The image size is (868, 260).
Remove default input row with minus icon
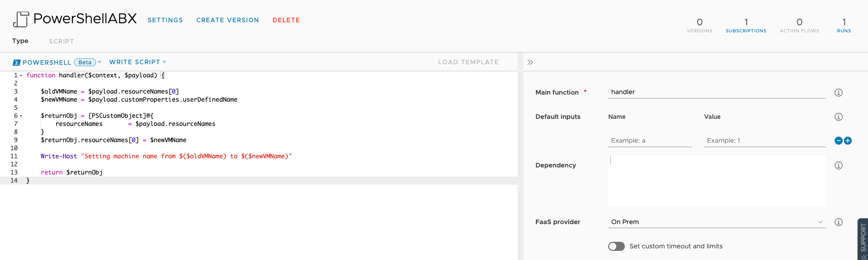(x=839, y=141)
